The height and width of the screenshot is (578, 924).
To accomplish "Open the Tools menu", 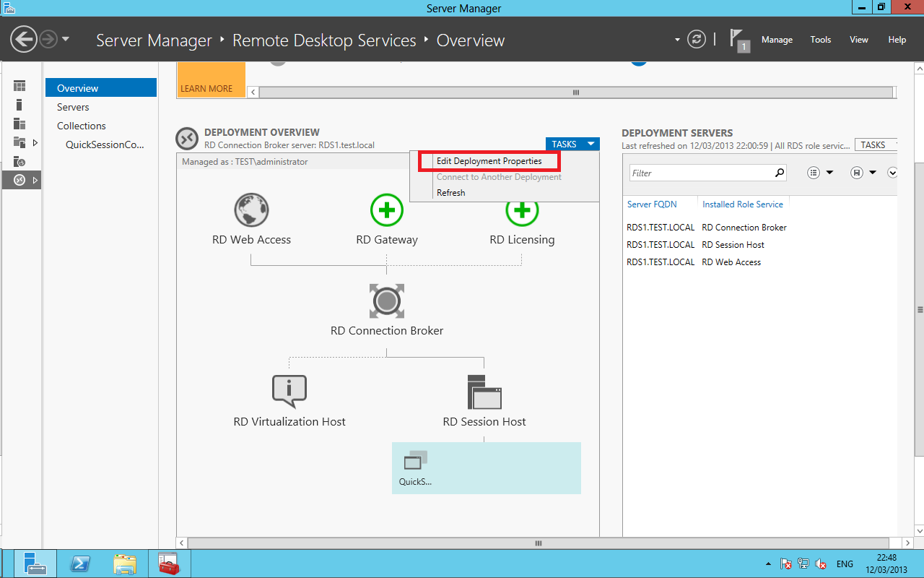I will (x=821, y=40).
